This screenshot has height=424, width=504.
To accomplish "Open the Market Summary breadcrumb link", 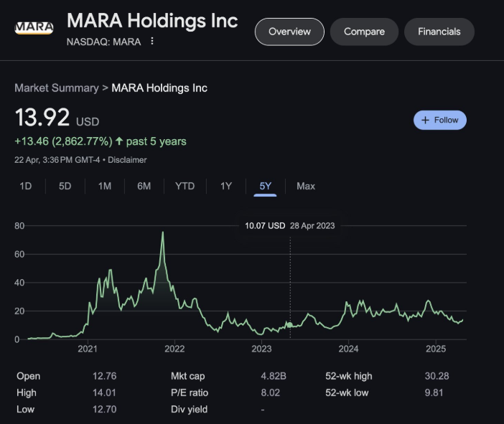I will tap(56, 88).
